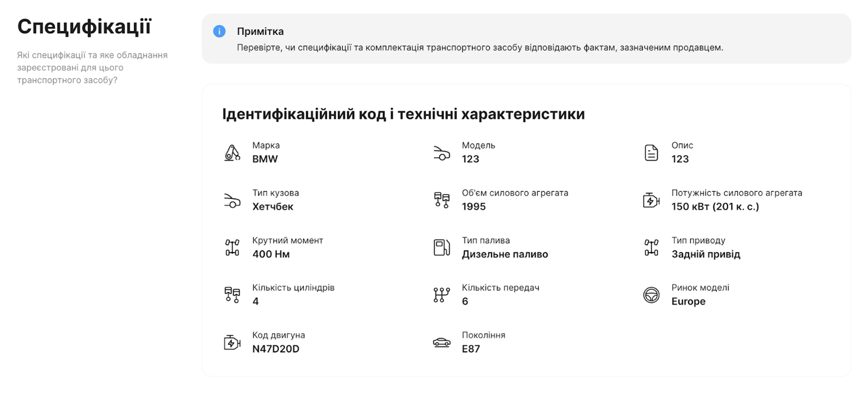Click the steering wheel icon next to Ринок моделі

651,295
